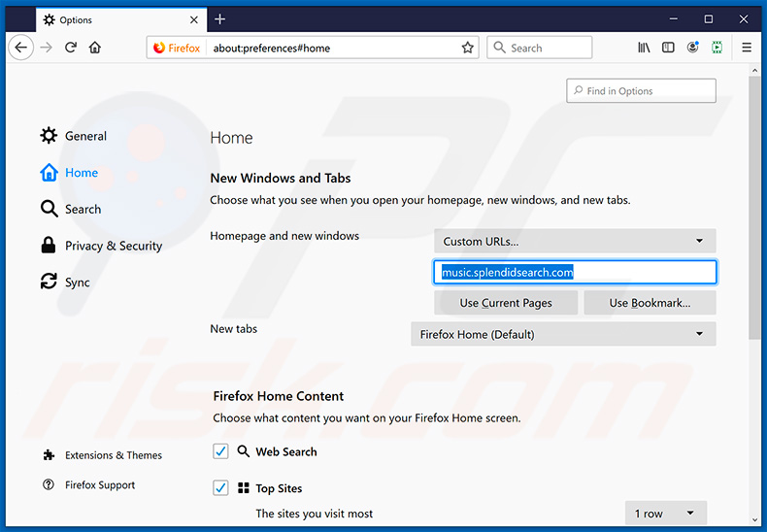
Task: Click the 'Homepage and new windows' label
Action: [x=284, y=236]
